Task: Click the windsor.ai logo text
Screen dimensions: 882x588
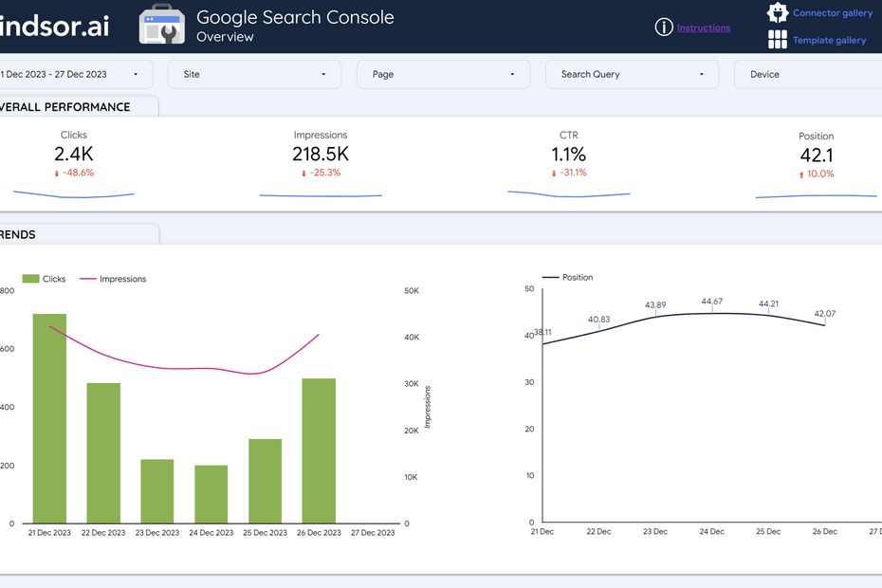Action: 55,26
